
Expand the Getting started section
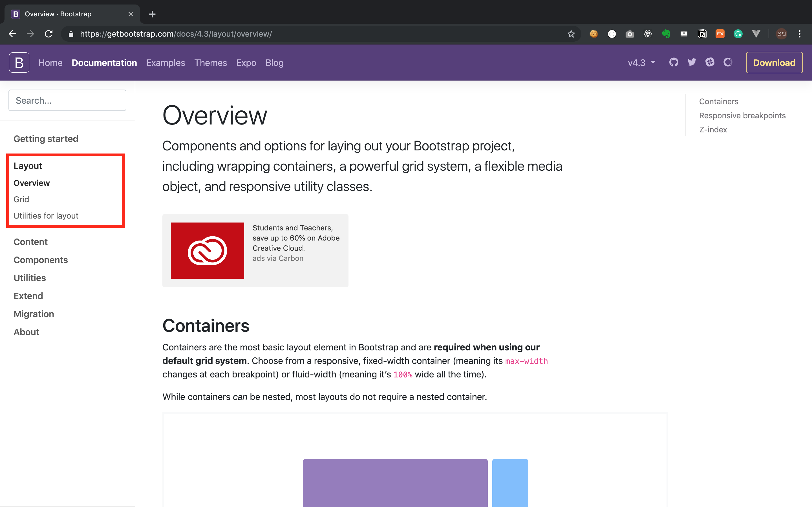click(x=46, y=139)
